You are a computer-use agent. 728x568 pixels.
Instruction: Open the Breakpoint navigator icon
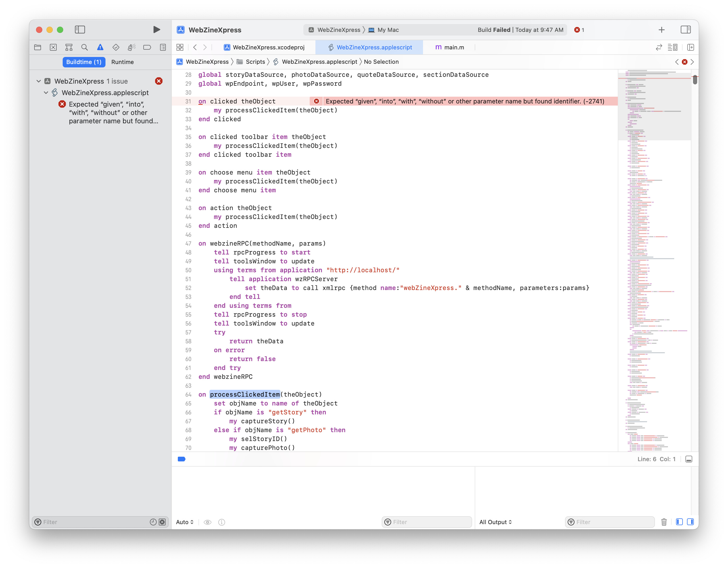point(147,47)
